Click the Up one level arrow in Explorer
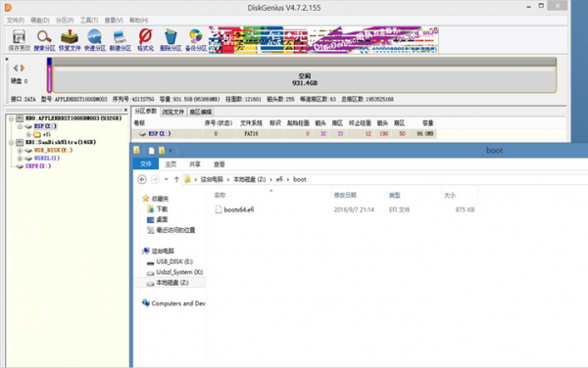Screen dimensions: 588x368 pos(176,179)
